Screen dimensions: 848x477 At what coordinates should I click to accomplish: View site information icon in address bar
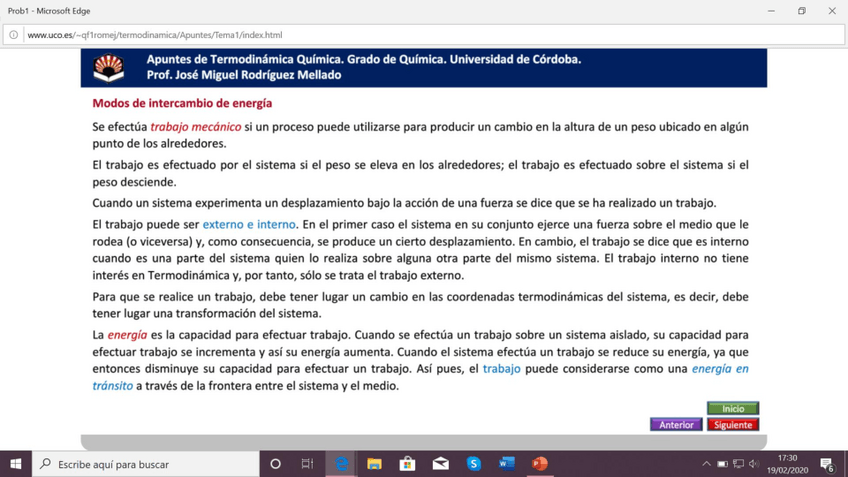14,35
